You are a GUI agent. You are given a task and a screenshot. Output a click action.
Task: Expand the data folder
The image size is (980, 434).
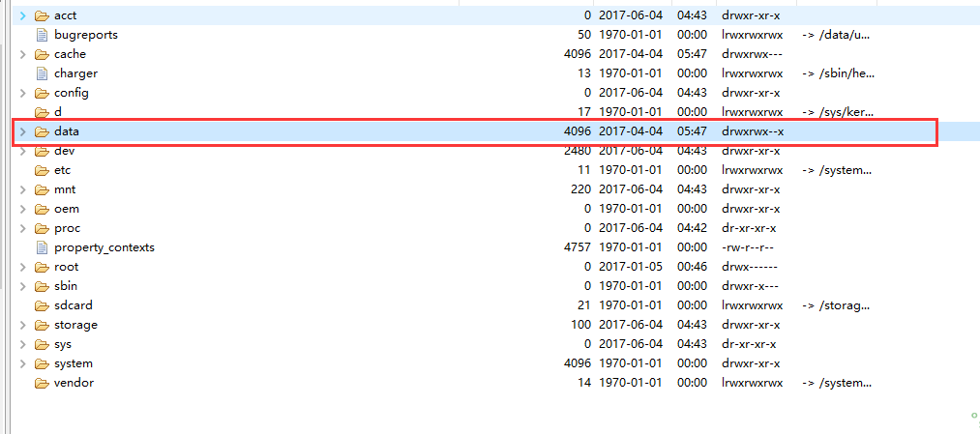[x=23, y=131]
